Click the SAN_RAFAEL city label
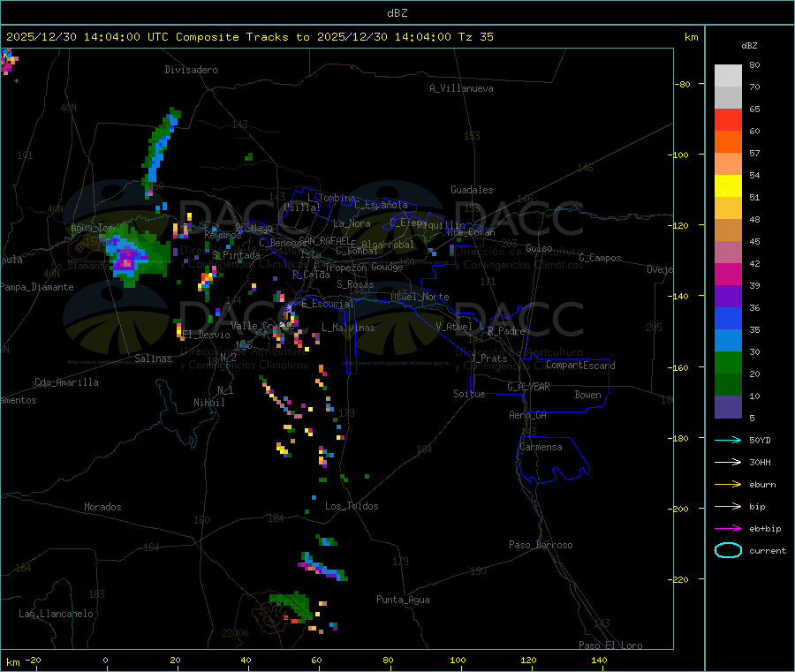The image size is (795, 672). click(x=324, y=240)
